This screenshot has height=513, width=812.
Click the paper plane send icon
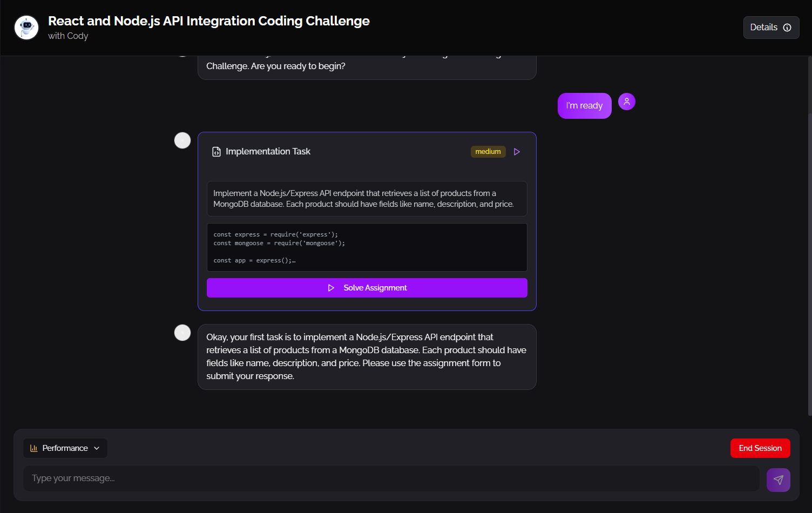[778, 480]
